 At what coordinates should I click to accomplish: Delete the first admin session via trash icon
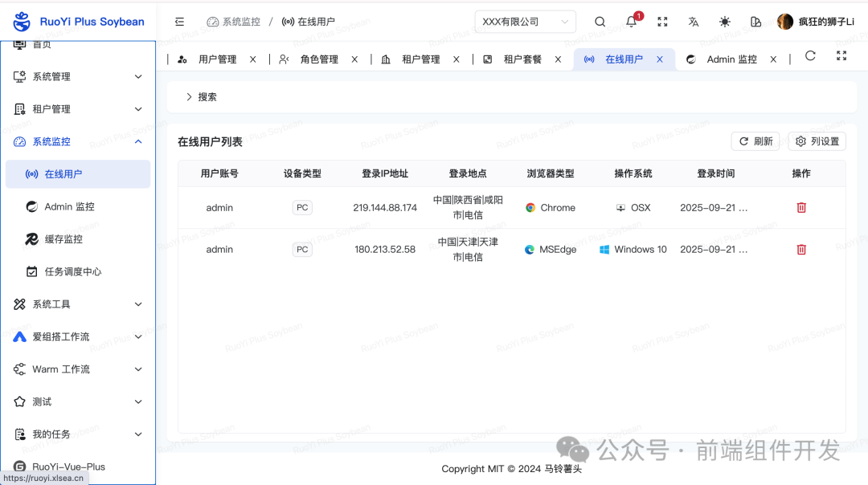click(x=801, y=207)
